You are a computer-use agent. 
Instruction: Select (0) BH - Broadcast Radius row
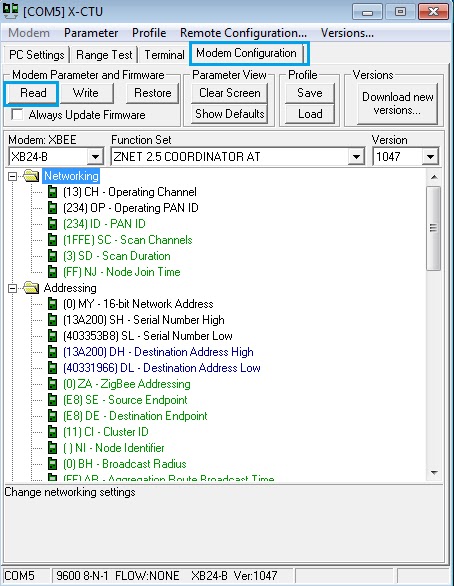coord(125,464)
